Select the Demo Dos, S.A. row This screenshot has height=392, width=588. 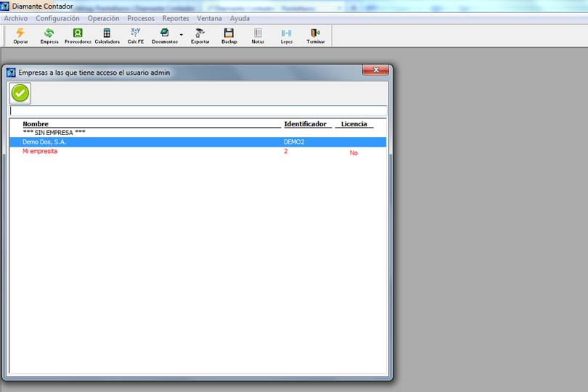[x=197, y=142]
